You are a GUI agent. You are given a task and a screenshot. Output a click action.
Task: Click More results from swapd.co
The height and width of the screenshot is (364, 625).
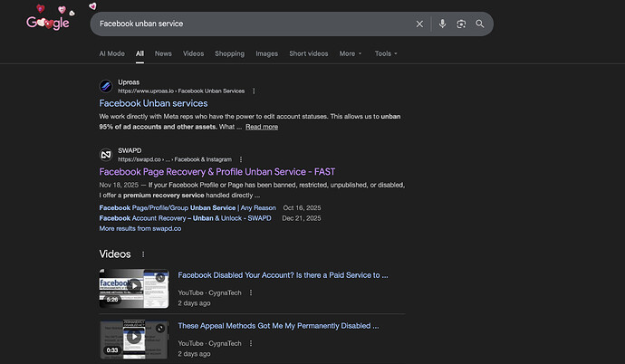coord(139,228)
